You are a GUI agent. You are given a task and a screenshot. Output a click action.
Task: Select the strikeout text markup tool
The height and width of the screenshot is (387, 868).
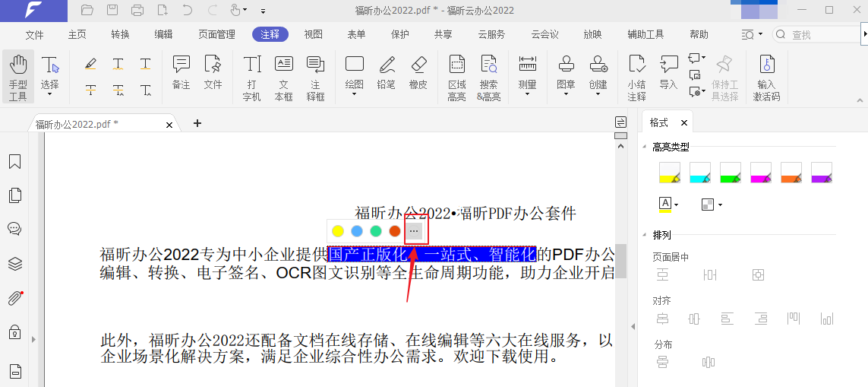click(91, 90)
